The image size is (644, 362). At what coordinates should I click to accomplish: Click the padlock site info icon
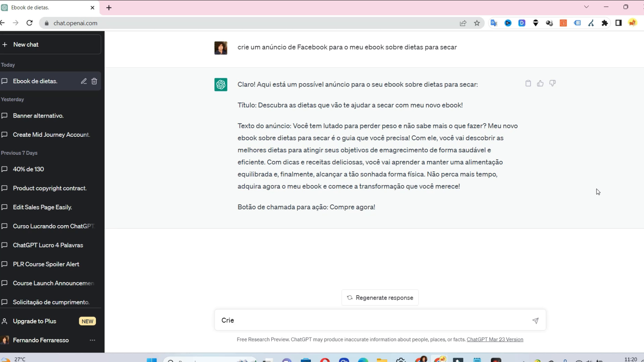[47, 23]
